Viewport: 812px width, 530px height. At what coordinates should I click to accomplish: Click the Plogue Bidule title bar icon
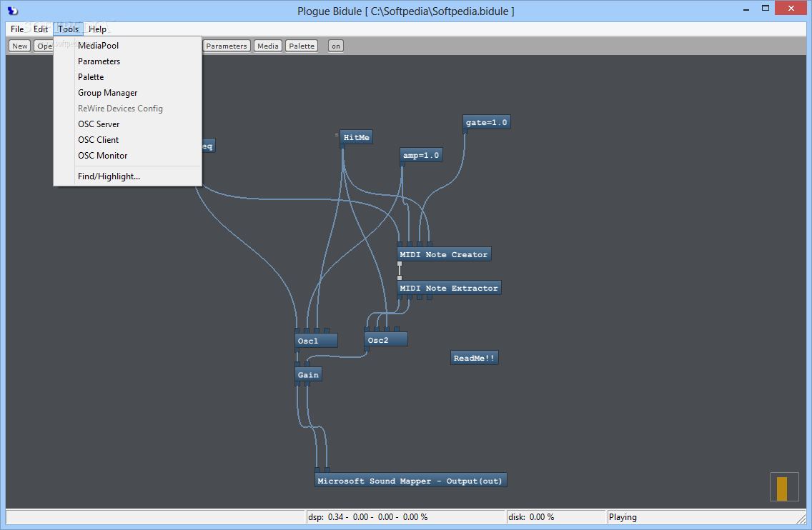point(12,11)
